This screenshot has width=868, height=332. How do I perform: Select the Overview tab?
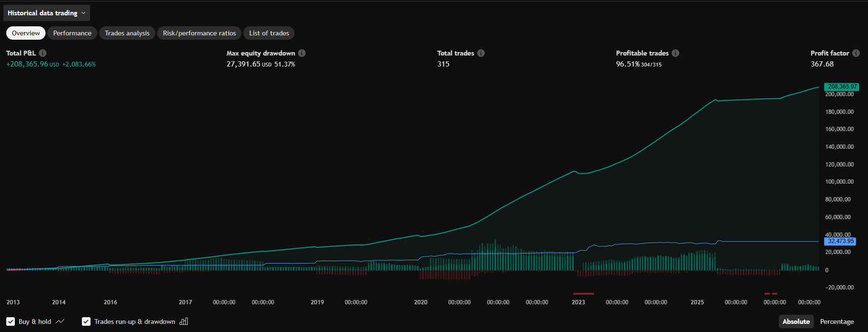coord(26,33)
